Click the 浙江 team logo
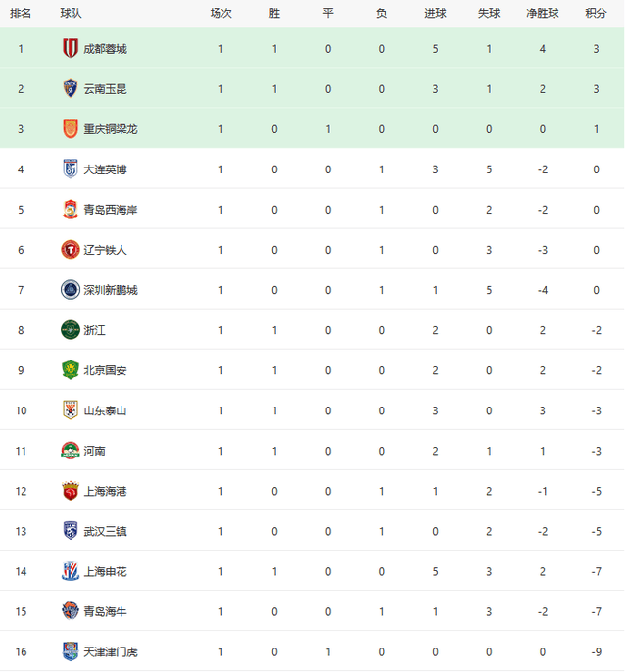 pos(71,330)
